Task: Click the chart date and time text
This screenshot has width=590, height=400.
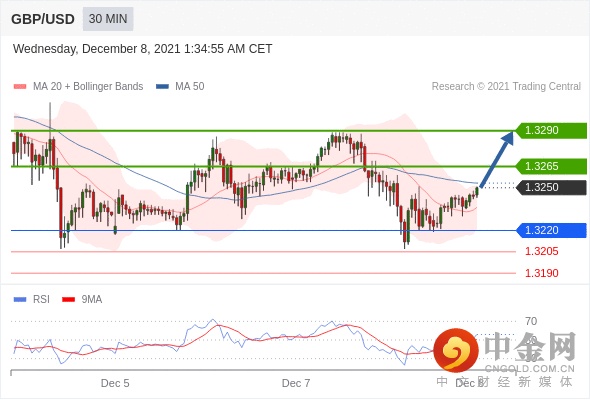Action: 142,49
